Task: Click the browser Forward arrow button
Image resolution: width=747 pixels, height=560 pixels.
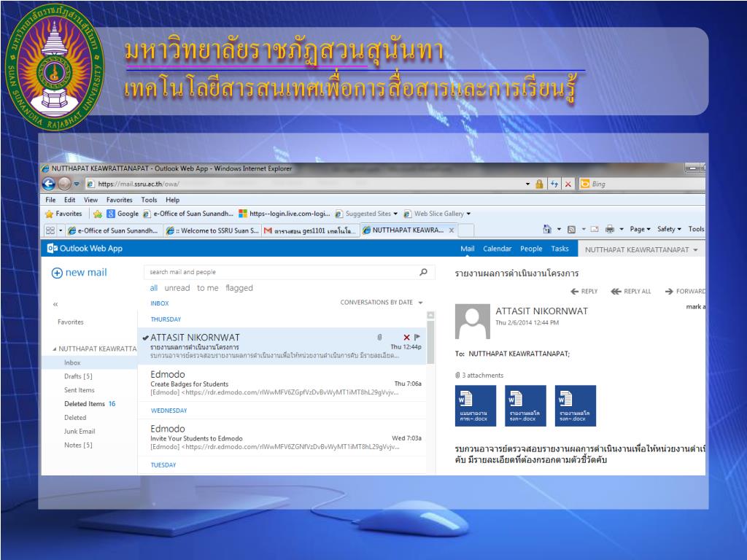Action: pyautogui.click(x=64, y=183)
